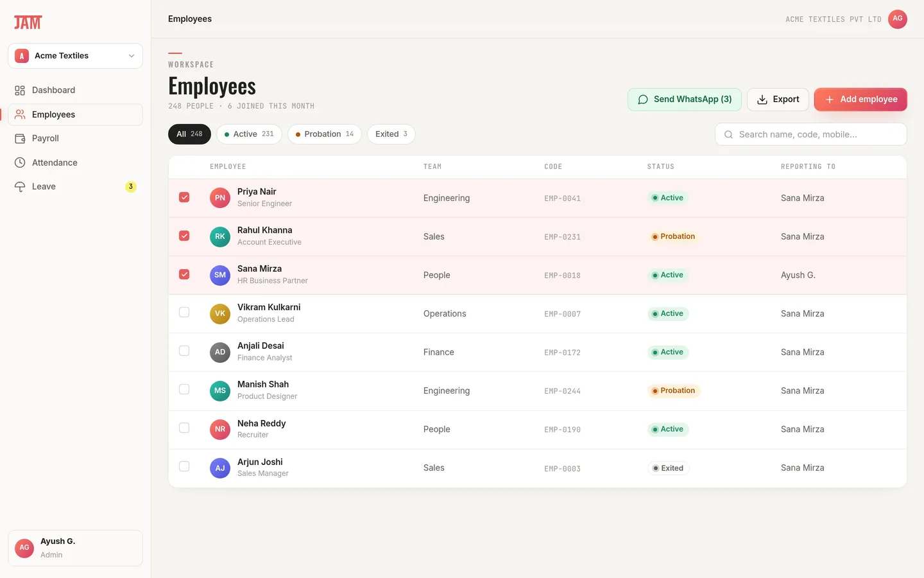
Task: Open Employees in the sidebar
Action: [x=75, y=114]
